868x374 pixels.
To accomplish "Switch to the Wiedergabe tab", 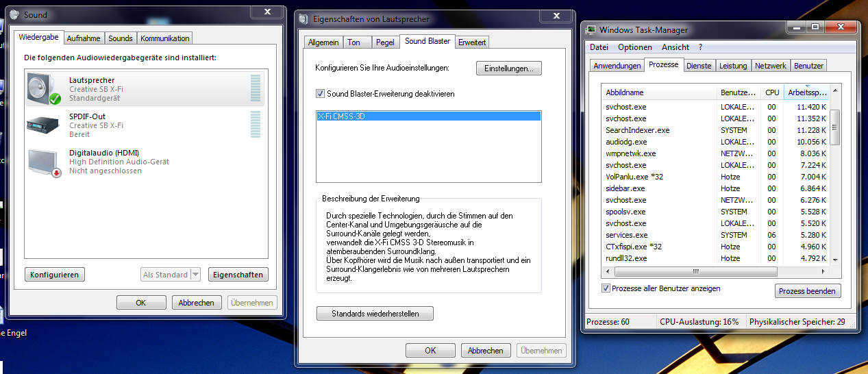I will tap(39, 37).
